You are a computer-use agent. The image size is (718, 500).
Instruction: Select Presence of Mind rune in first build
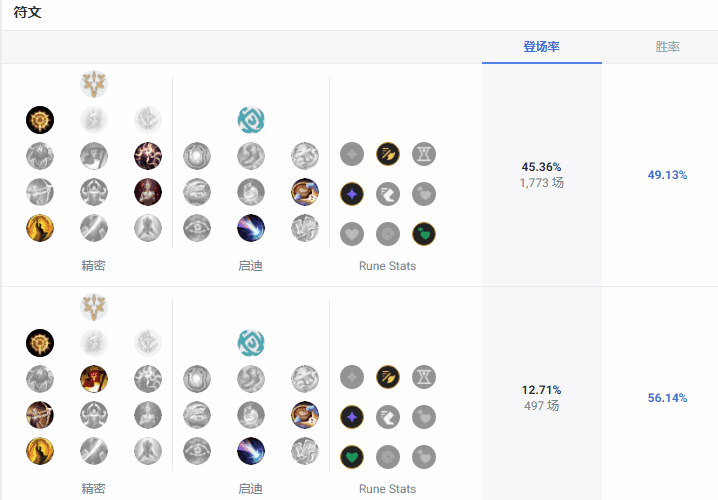(x=148, y=156)
